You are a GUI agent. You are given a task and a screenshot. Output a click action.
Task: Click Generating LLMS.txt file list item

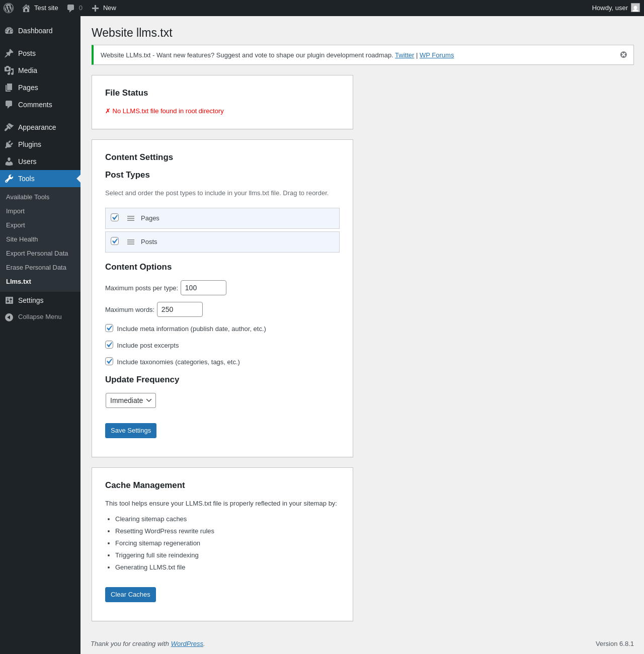pyautogui.click(x=150, y=567)
